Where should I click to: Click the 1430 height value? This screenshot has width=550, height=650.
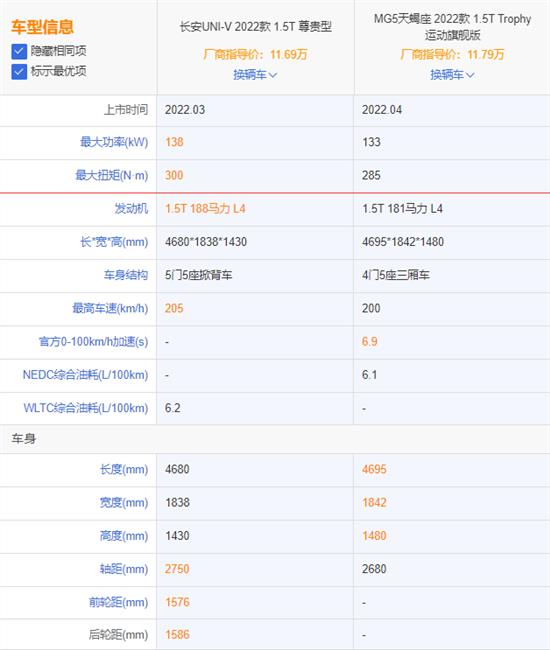tap(177, 536)
